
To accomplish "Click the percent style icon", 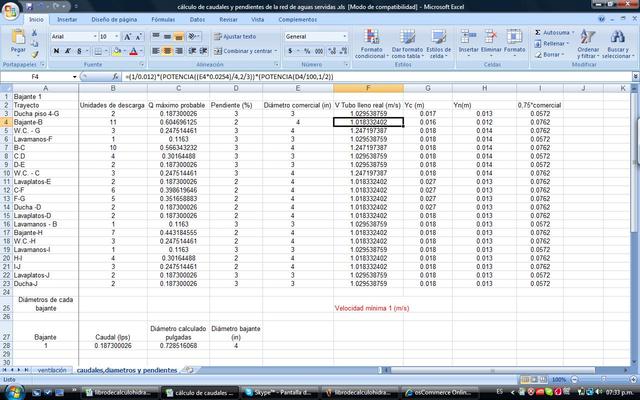I will coord(307,51).
